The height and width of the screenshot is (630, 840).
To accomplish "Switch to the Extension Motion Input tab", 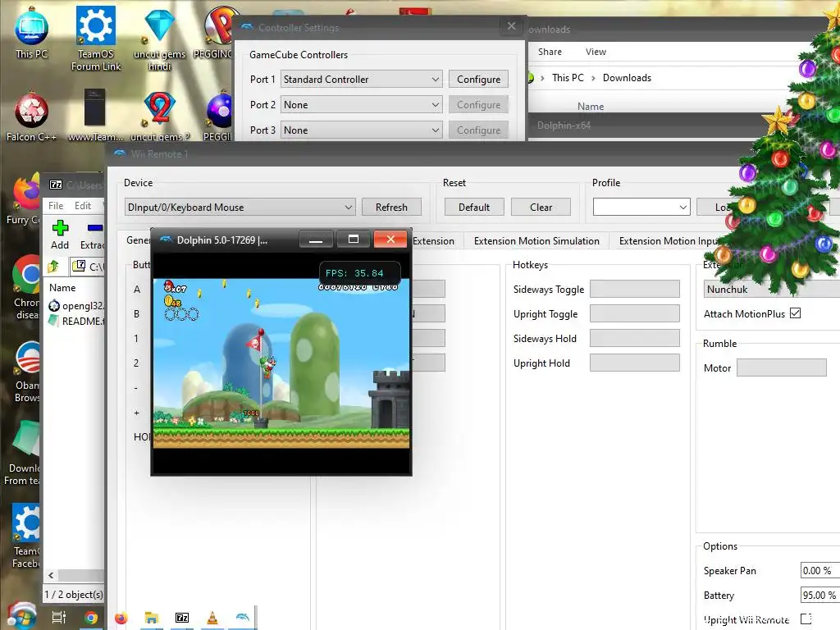I will click(668, 241).
